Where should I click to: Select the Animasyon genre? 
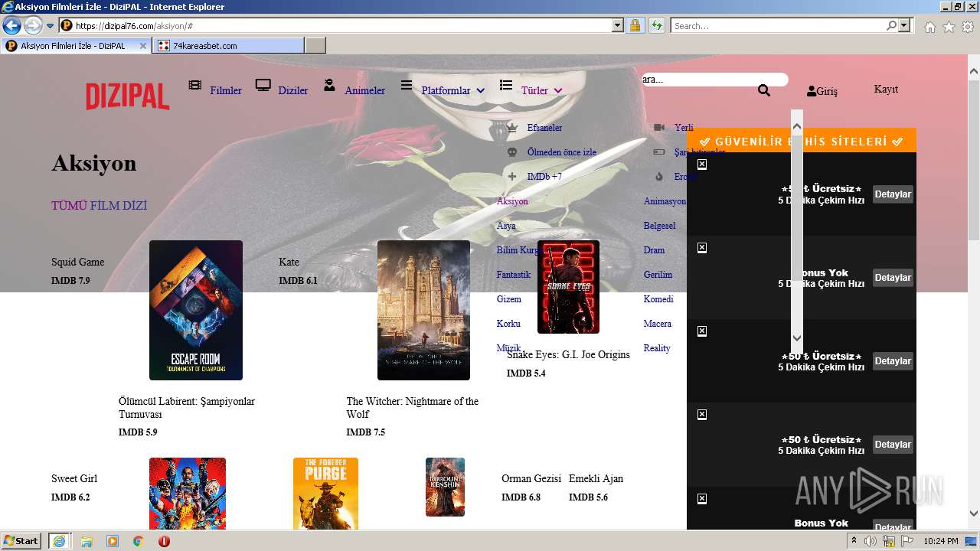pos(665,201)
